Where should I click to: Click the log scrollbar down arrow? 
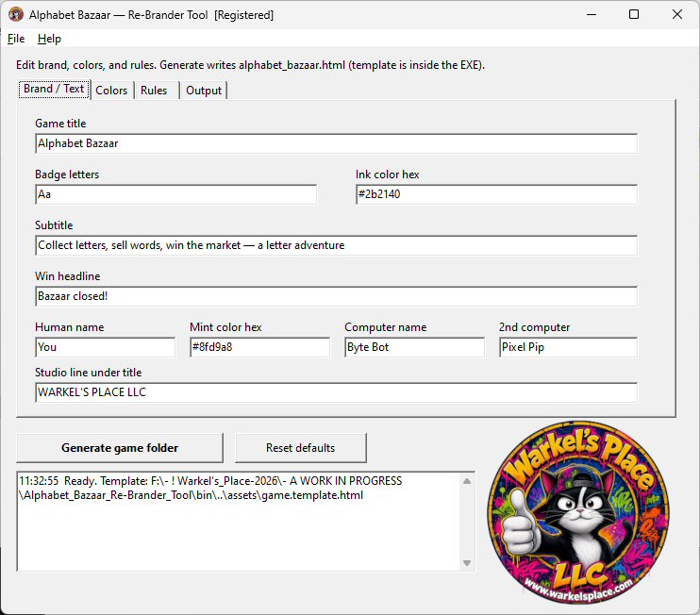coord(467,563)
